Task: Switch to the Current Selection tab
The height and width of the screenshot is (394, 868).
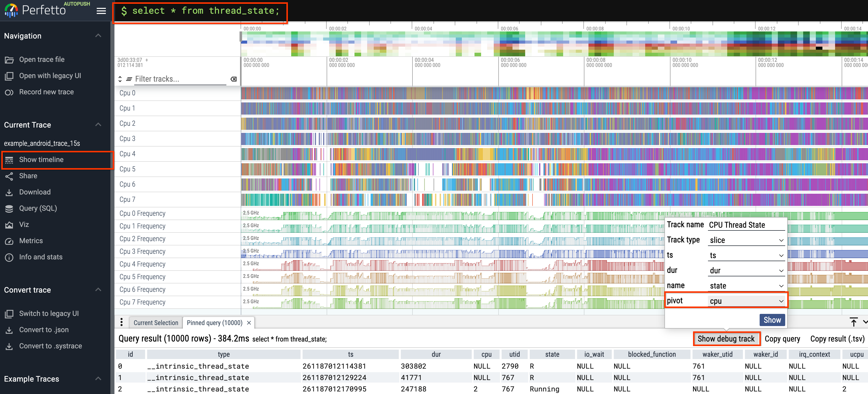Action: click(x=156, y=323)
